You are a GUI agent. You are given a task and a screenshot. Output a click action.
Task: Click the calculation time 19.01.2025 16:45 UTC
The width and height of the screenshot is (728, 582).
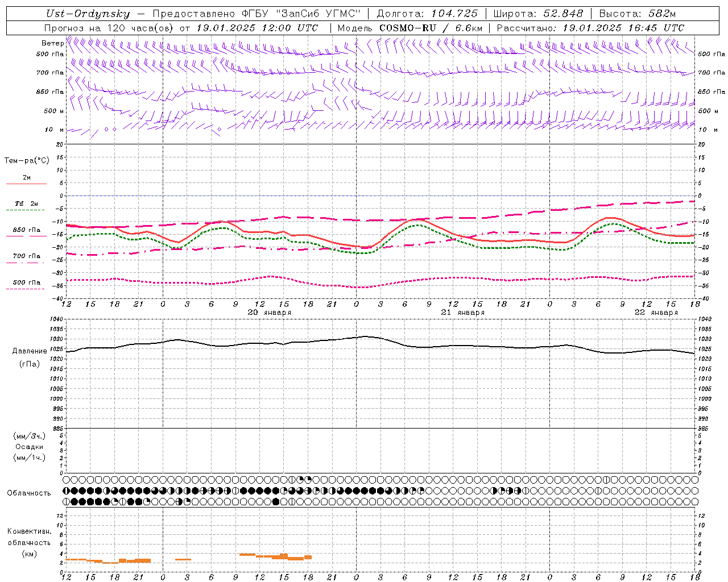623,28
